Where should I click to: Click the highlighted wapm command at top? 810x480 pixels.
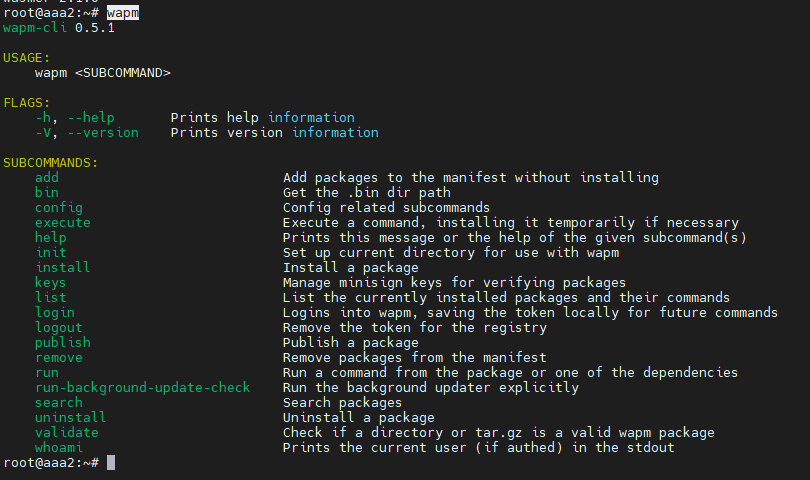tap(123, 13)
